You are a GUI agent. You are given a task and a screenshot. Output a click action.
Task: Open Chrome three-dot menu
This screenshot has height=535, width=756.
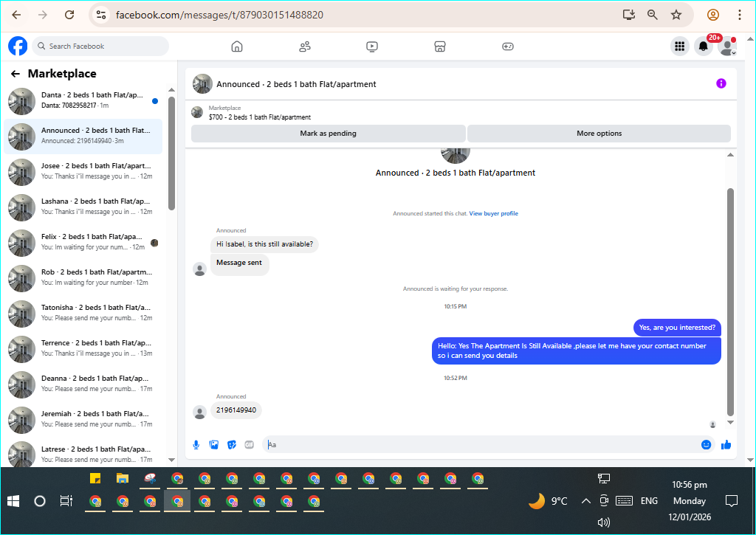point(739,15)
